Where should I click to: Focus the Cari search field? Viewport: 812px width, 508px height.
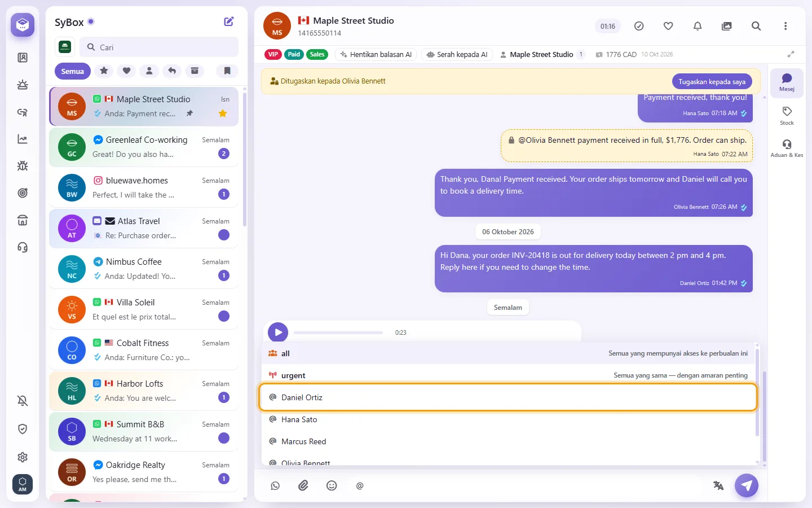point(159,47)
